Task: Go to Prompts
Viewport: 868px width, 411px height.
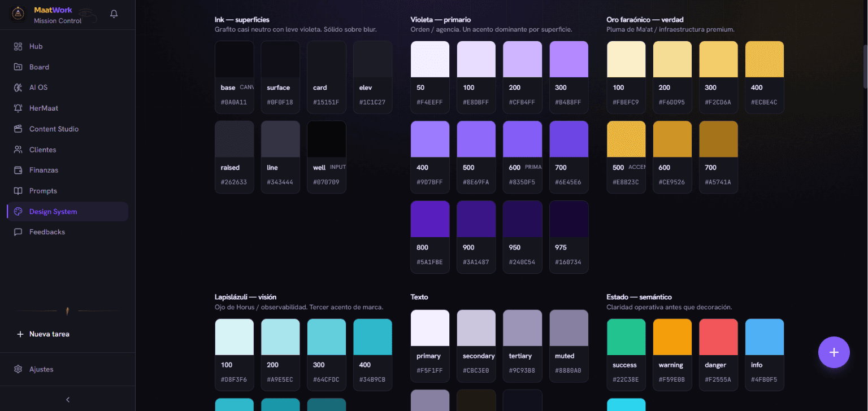Action: pyautogui.click(x=68, y=191)
